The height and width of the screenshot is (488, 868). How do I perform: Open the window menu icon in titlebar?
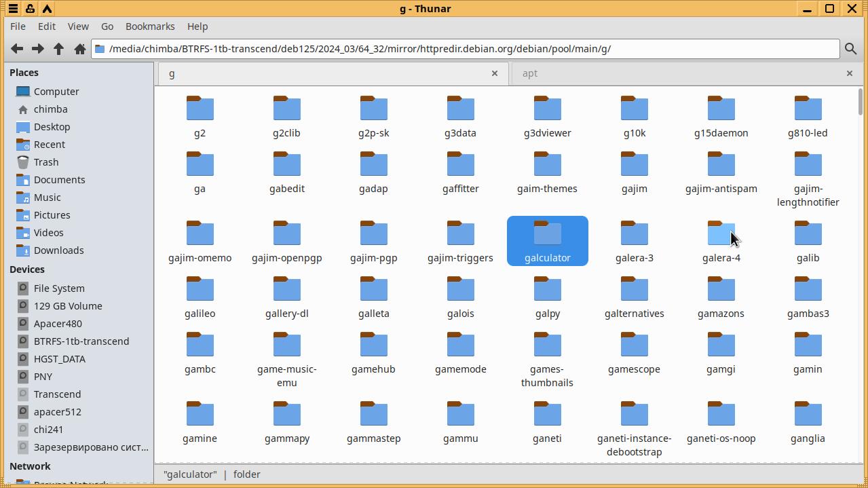tap(13, 9)
